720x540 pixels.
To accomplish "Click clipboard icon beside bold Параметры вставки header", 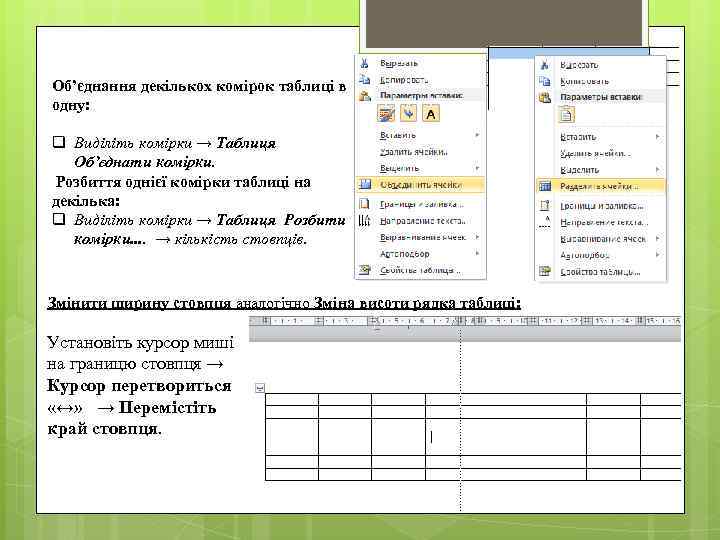I will click(x=365, y=96).
